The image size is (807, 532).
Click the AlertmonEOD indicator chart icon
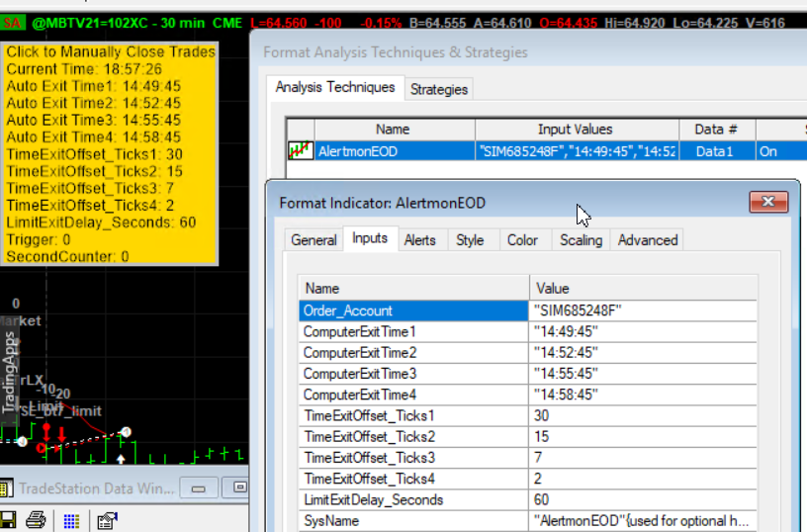[x=301, y=151]
